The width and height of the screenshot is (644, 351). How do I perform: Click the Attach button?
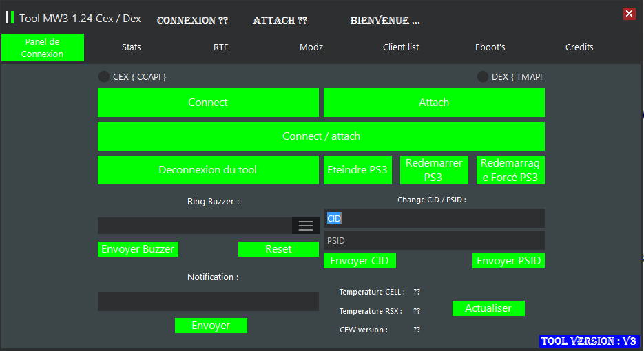pyautogui.click(x=434, y=103)
